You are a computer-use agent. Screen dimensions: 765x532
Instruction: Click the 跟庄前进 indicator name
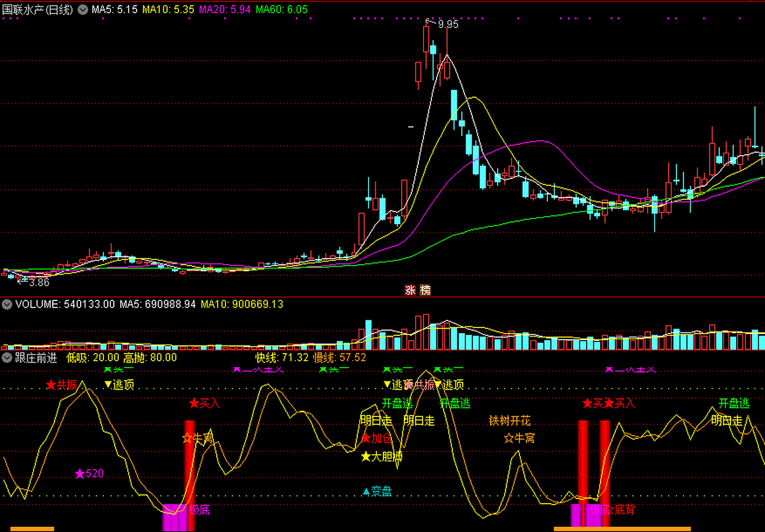36,357
